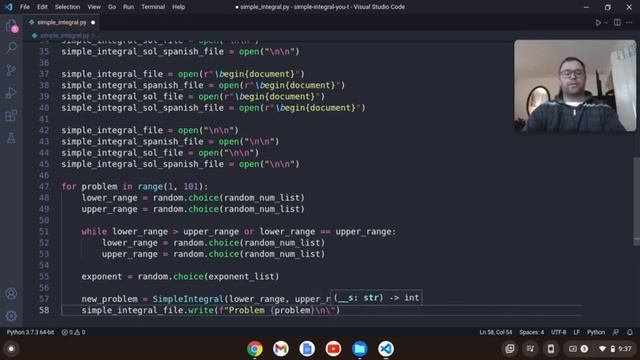Viewport: 640px width, 360px height.
Task: Click line number 47 in the gutter
Action: coord(44,187)
